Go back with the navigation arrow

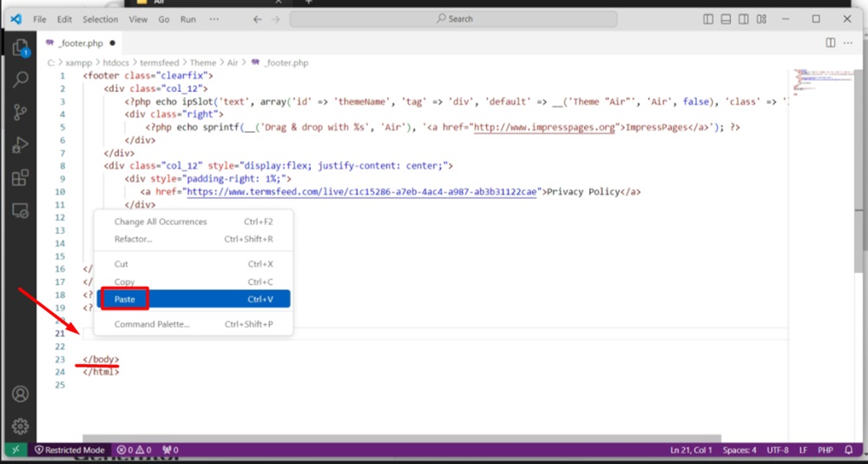tap(257, 19)
